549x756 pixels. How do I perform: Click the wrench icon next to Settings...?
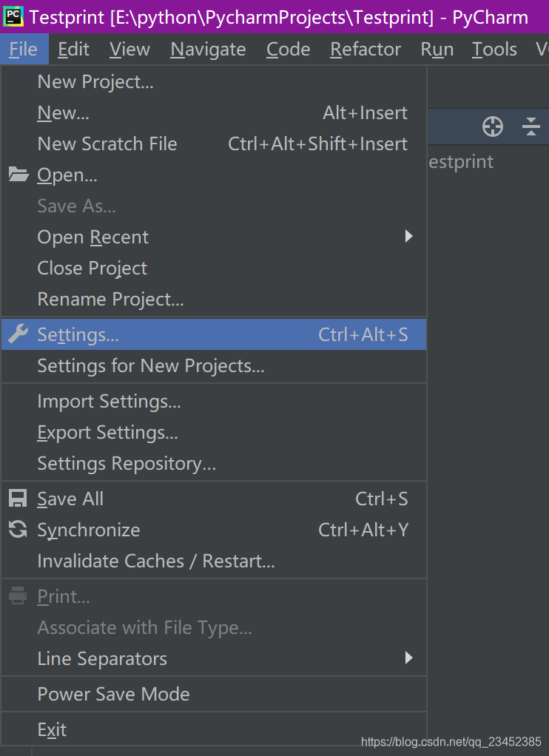tap(18, 334)
